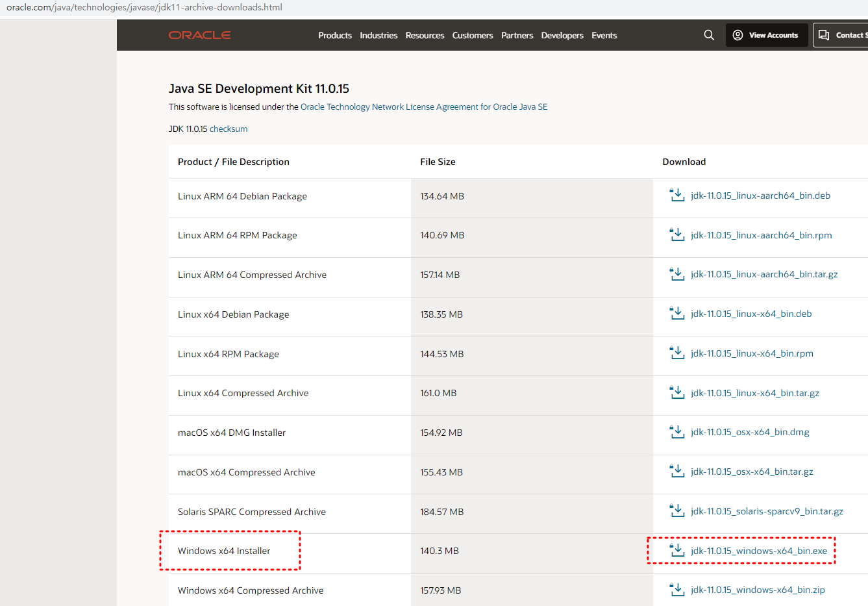Select the Linux ARM 64 Compressed Archive label
Screen dimensions: 868x606
[x=252, y=275]
